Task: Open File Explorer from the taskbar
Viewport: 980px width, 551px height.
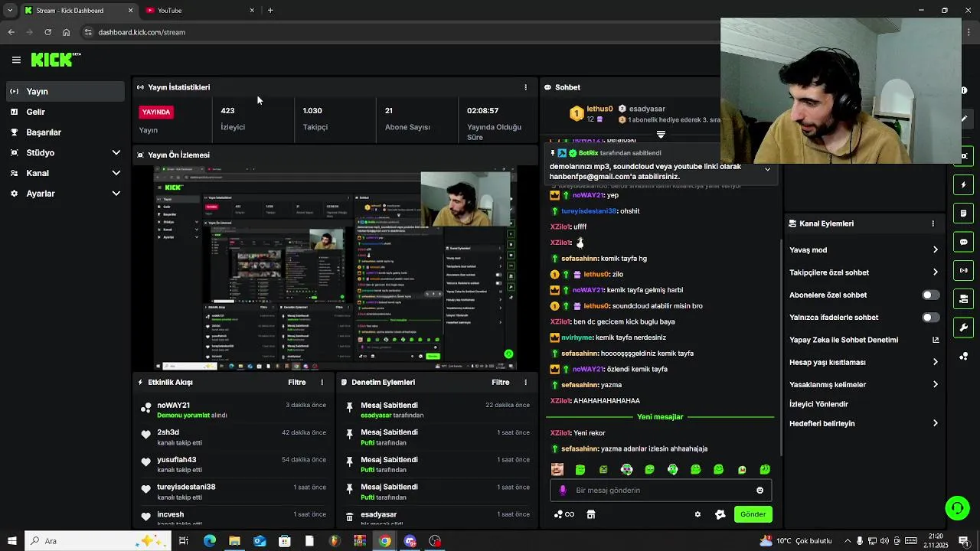Action: (234, 541)
